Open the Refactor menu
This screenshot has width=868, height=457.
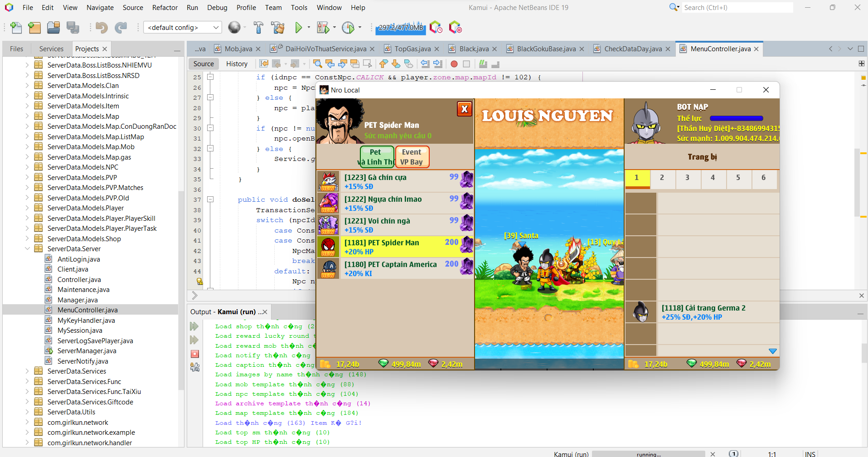tap(165, 8)
